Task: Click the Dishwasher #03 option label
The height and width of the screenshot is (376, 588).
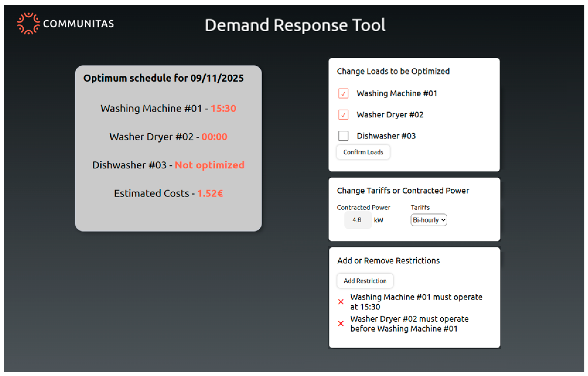Action: point(386,136)
